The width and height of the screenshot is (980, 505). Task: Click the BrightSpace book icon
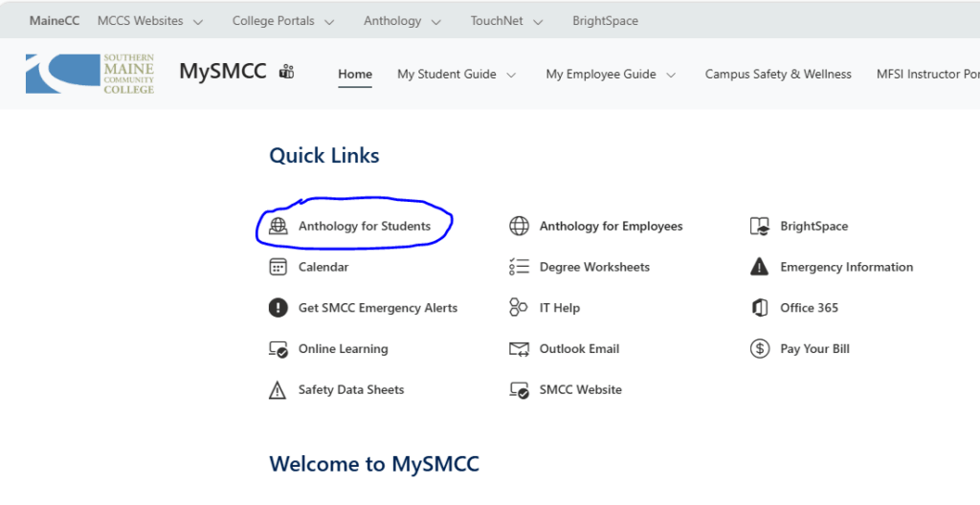click(x=759, y=227)
